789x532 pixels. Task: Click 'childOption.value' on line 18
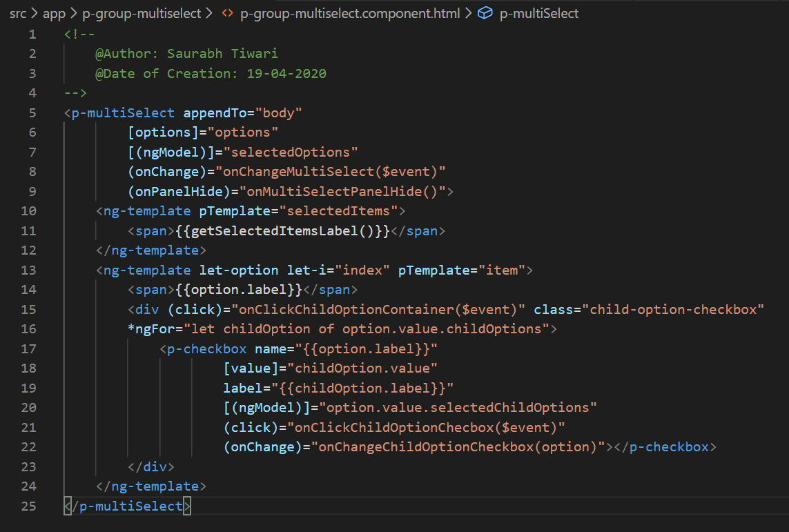click(x=362, y=368)
